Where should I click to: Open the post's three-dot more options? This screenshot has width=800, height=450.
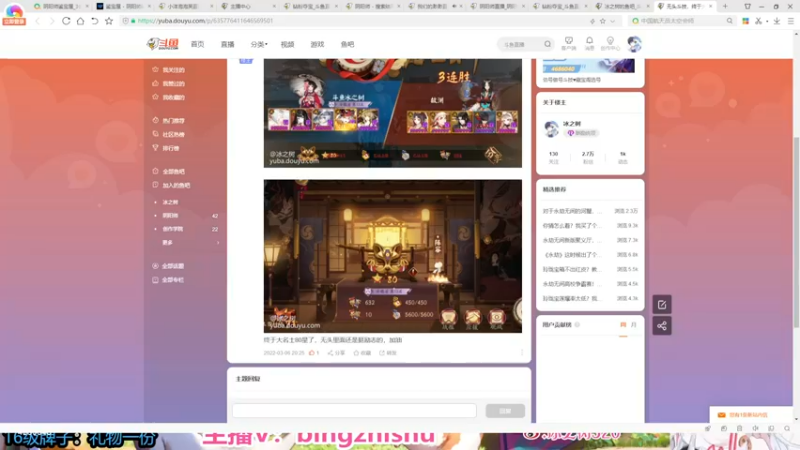(521, 353)
